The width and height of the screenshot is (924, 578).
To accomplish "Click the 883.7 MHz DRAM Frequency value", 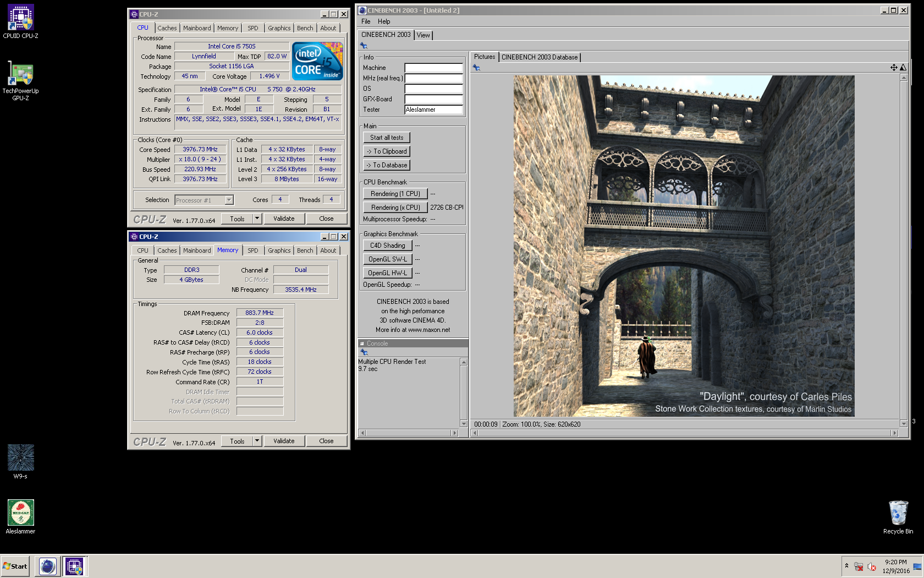I will pyautogui.click(x=260, y=313).
